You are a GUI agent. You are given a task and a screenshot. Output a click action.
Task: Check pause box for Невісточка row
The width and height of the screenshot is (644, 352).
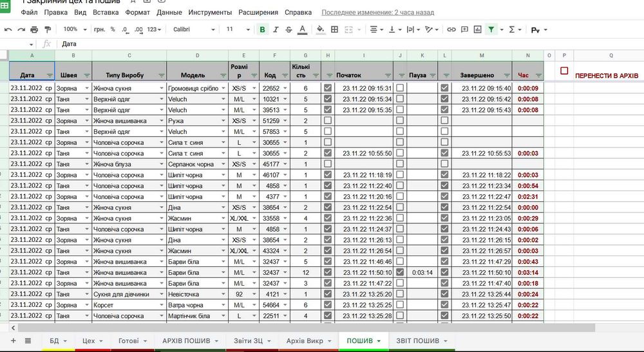[x=400, y=293]
